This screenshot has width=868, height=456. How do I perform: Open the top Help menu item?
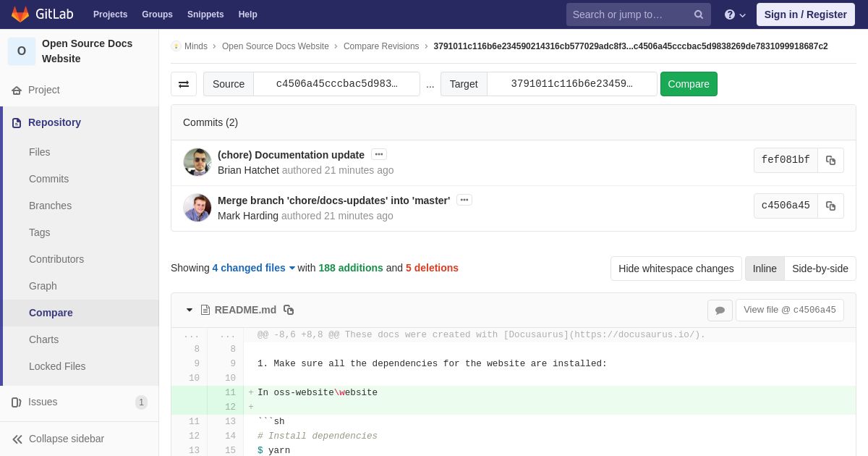click(x=247, y=14)
